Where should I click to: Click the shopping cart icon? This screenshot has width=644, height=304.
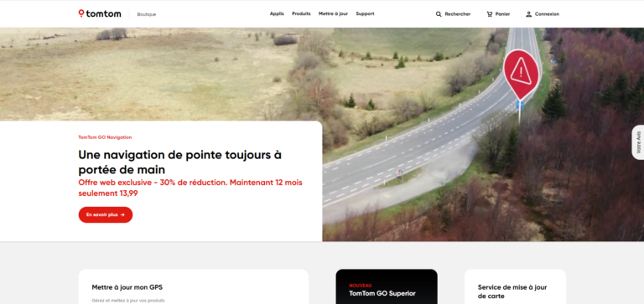489,14
